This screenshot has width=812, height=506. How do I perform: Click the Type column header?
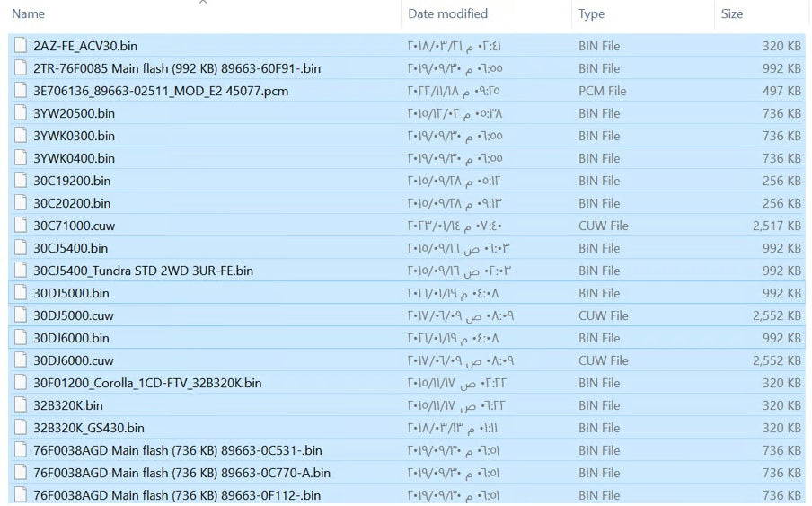coord(591,14)
